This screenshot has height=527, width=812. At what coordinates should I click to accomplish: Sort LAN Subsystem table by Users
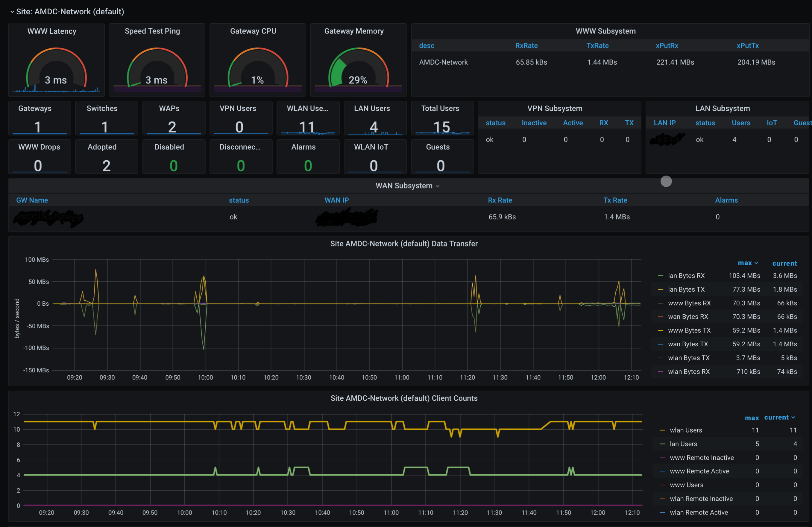pyautogui.click(x=741, y=123)
